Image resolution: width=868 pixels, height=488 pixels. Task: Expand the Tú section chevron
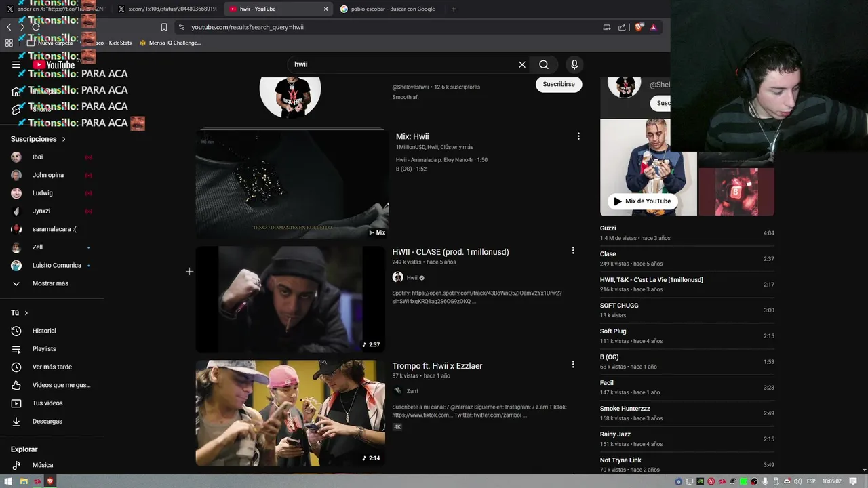[x=26, y=313]
